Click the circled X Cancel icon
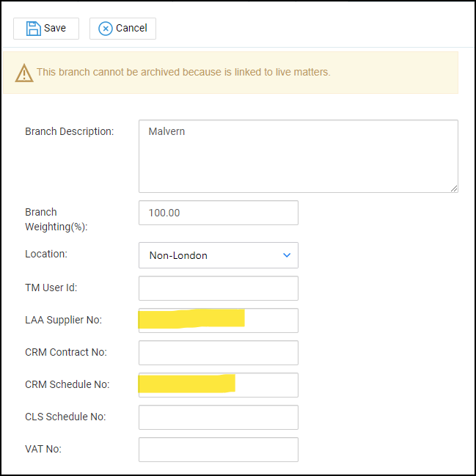 (x=106, y=29)
